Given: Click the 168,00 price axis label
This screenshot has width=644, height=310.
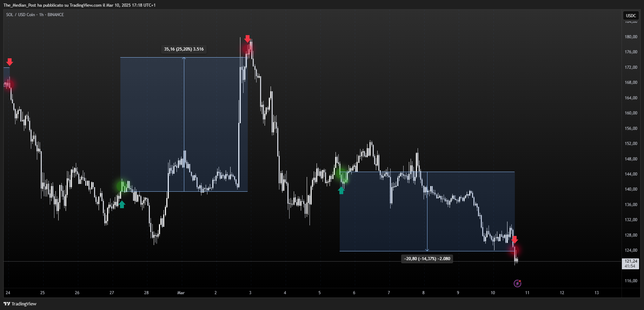Looking at the screenshot, I should [x=631, y=83].
